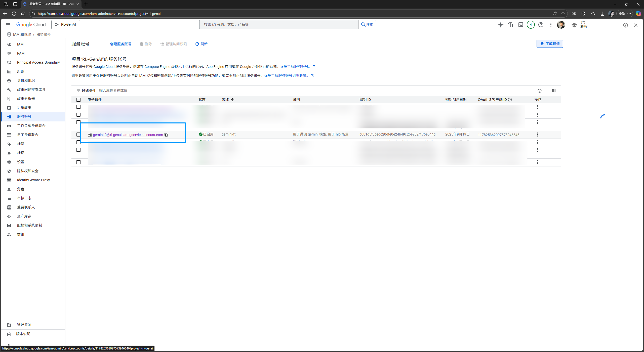Click the 了解详情 learn more button
Viewport: 644px width, 352px height.
click(550, 44)
